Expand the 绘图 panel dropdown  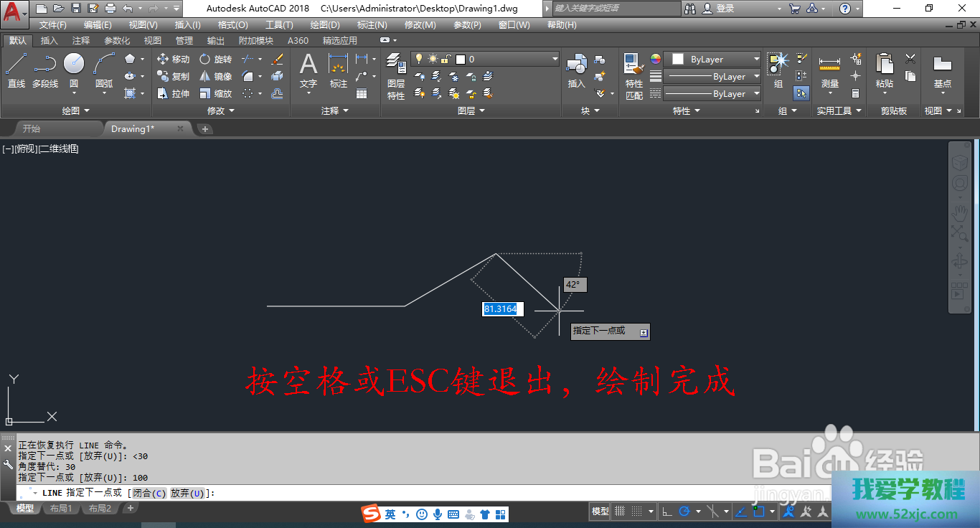coord(76,111)
